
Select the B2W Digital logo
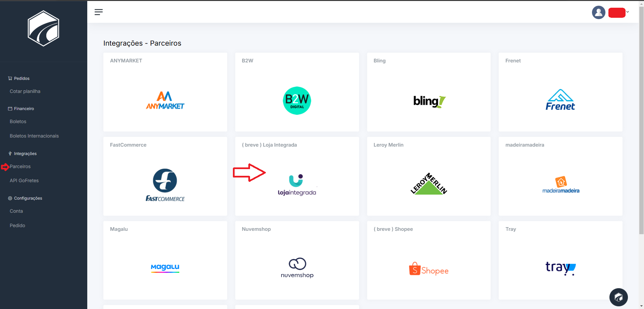tap(297, 101)
